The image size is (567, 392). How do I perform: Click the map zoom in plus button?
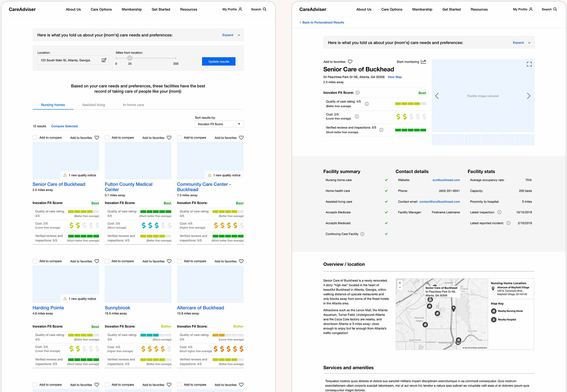(x=400, y=283)
